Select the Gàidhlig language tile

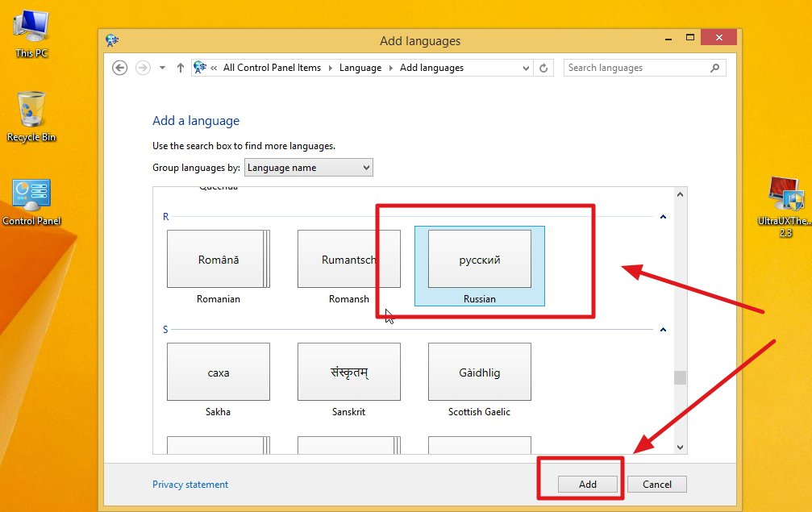(480, 372)
